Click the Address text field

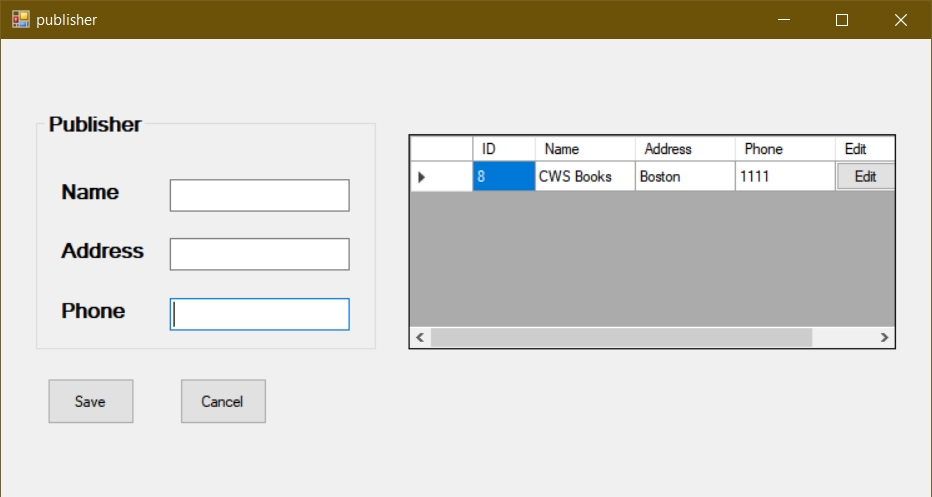pos(259,254)
